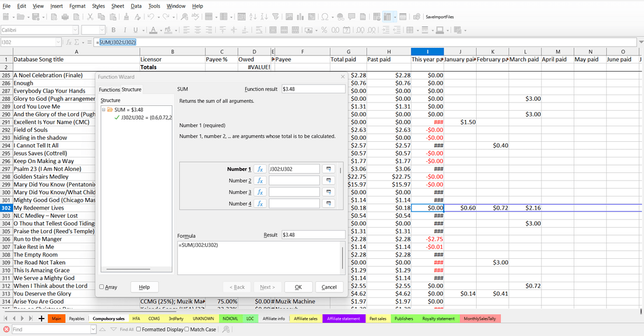
Task: Click Help button in Function Wizard
Action: pos(144,287)
